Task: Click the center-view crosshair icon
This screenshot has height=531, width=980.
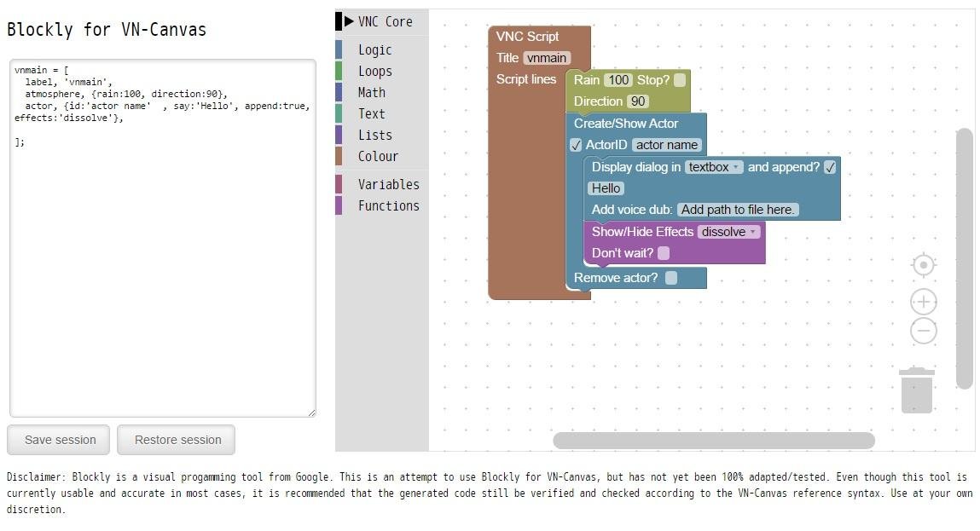Action: 924,265
